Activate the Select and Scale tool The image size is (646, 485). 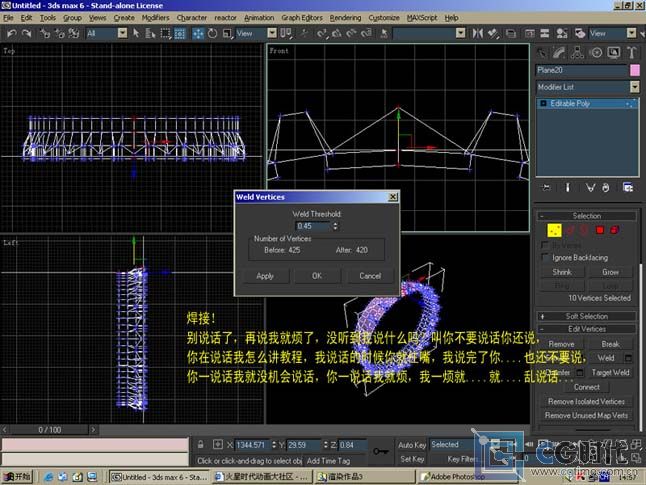(x=227, y=33)
